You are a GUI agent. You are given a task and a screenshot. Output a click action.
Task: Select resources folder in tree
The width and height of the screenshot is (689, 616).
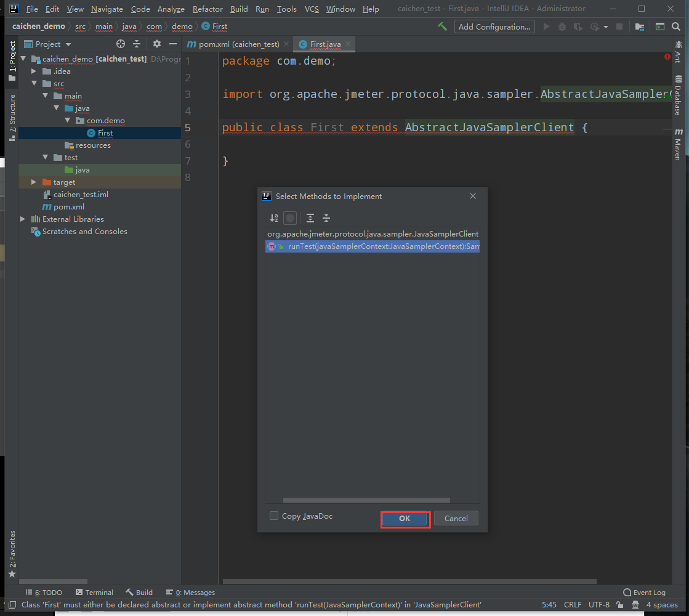tap(87, 145)
